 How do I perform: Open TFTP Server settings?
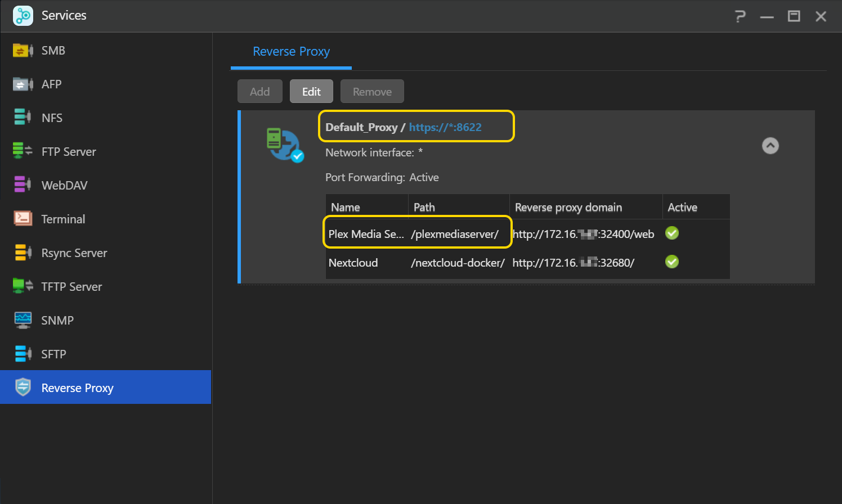tap(106, 287)
